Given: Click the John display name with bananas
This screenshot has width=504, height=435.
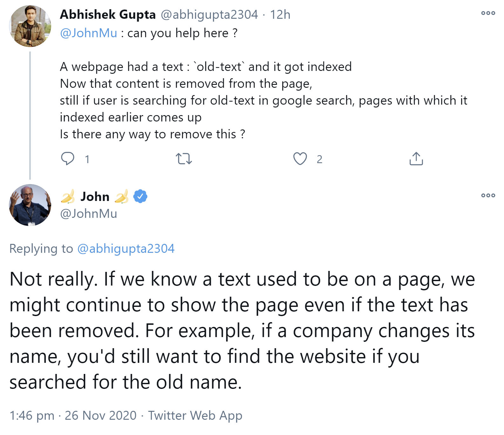Looking at the screenshot, I should 95,197.
